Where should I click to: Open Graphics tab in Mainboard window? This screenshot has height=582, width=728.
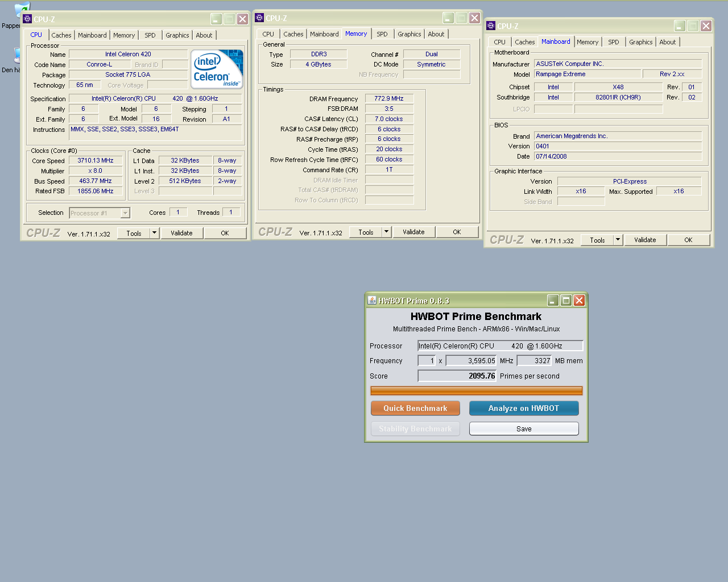pyautogui.click(x=641, y=42)
